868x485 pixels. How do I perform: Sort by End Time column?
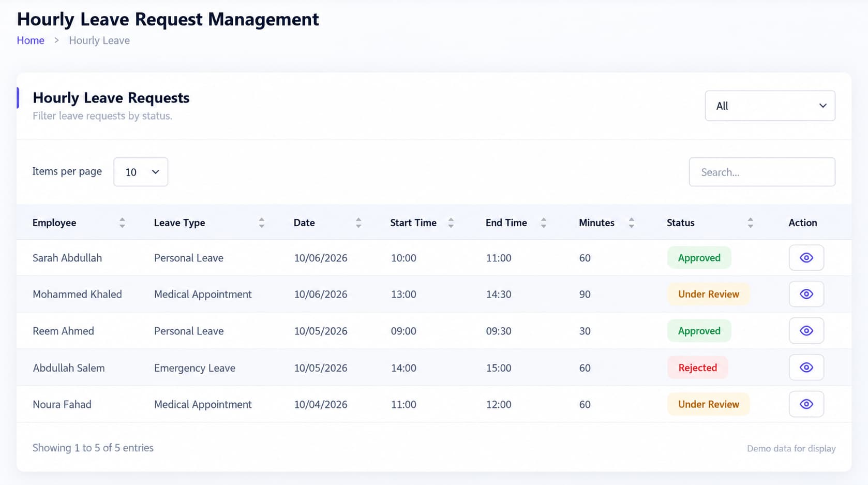[544, 223]
